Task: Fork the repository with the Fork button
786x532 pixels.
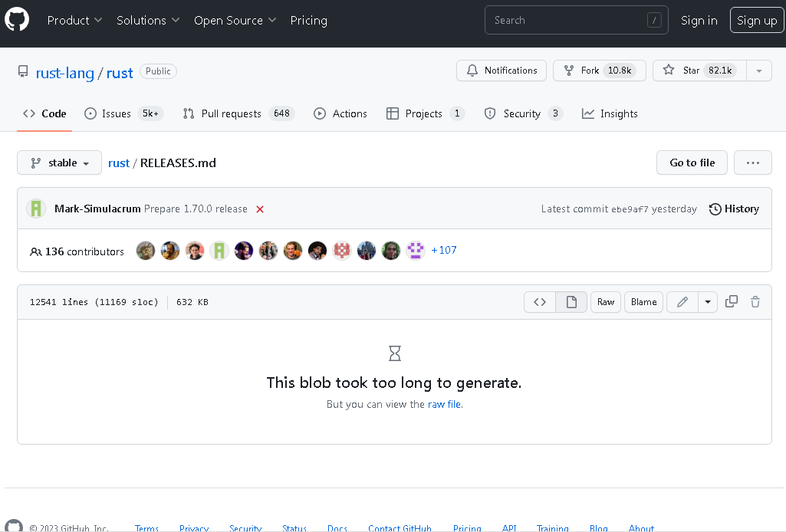Action: (599, 71)
